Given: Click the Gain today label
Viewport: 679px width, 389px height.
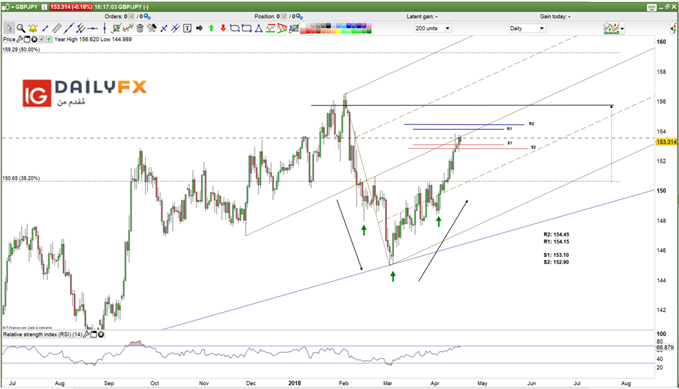Looking at the screenshot, I should pyautogui.click(x=555, y=16).
